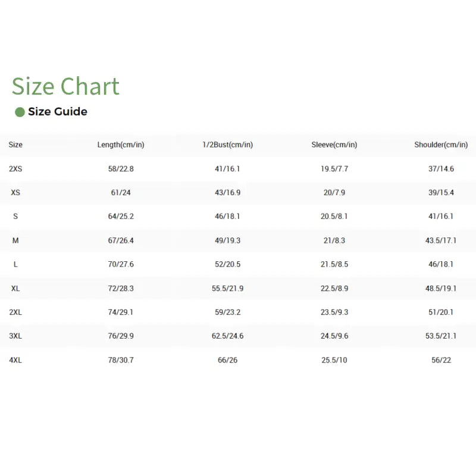Select the Sleeve(cm/in) column header
This screenshot has height=476, width=476.
[x=334, y=145]
